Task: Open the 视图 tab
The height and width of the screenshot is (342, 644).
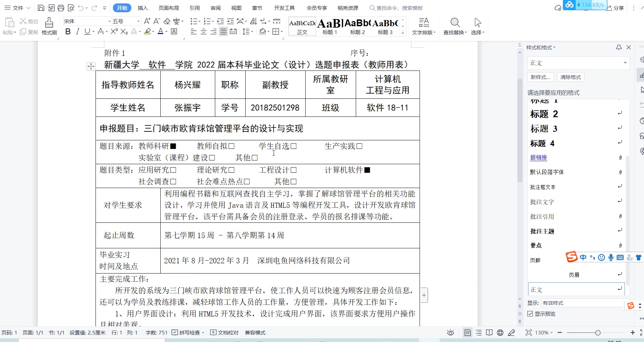Action: (236, 8)
